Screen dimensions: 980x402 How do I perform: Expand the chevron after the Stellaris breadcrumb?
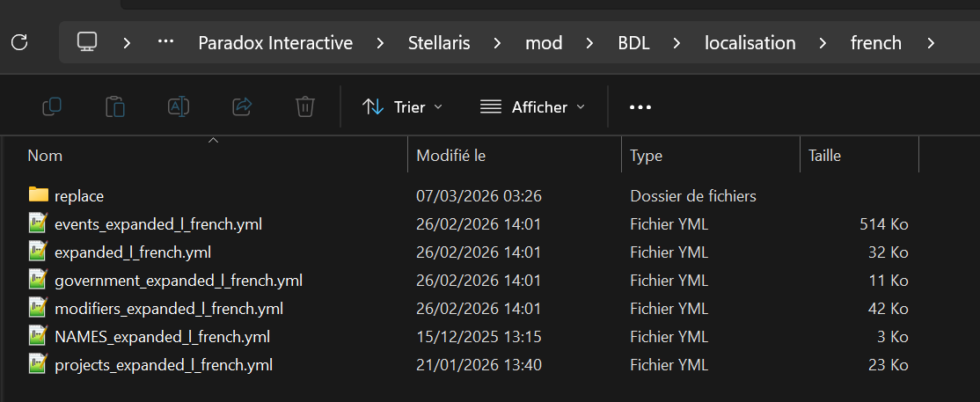pyautogui.click(x=498, y=42)
